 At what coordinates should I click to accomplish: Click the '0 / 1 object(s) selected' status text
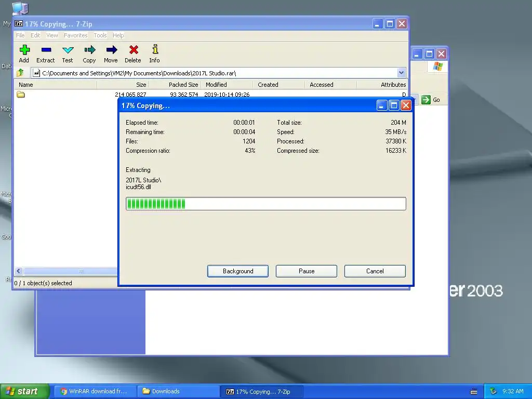pyautogui.click(x=43, y=283)
